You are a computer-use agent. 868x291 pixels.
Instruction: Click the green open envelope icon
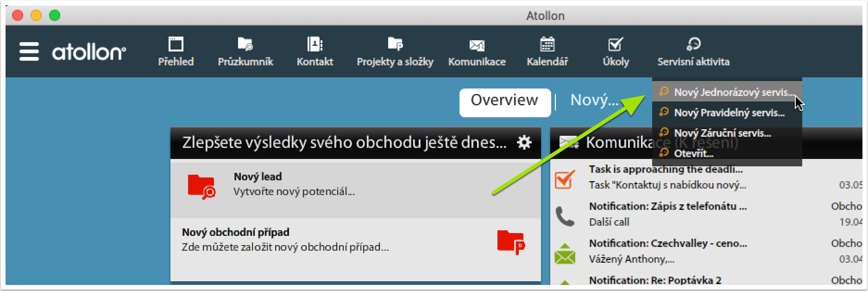click(x=565, y=253)
